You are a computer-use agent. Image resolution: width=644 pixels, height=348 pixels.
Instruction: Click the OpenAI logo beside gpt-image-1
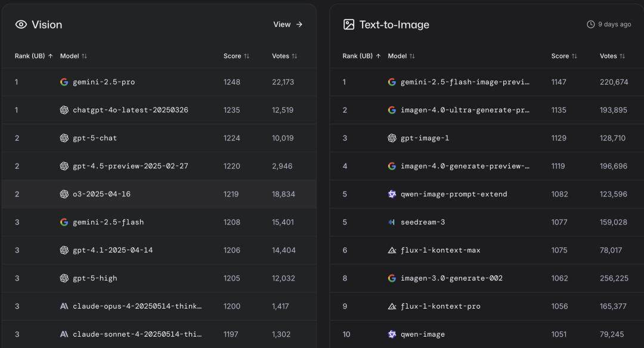click(392, 138)
